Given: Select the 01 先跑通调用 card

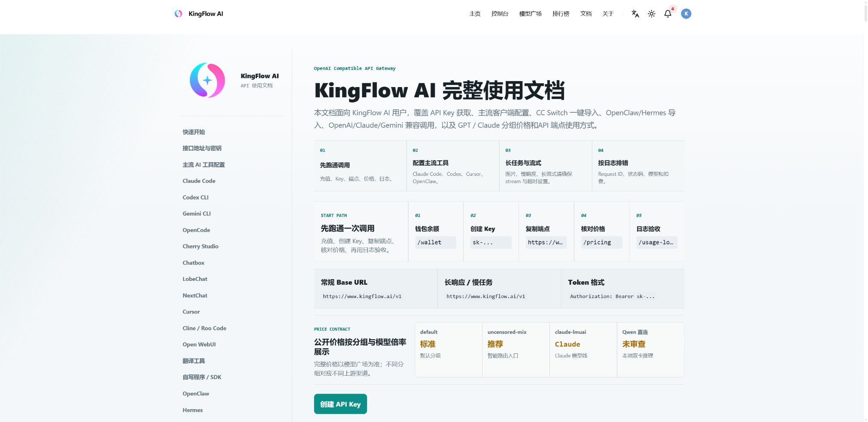Looking at the screenshot, I should pos(360,166).
